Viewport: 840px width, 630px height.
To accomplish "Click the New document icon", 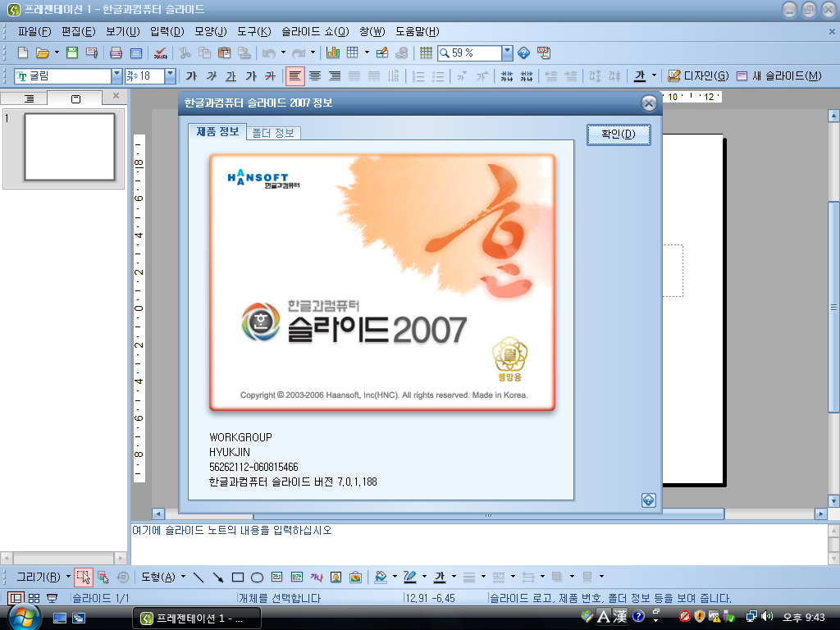I will 23,52.
